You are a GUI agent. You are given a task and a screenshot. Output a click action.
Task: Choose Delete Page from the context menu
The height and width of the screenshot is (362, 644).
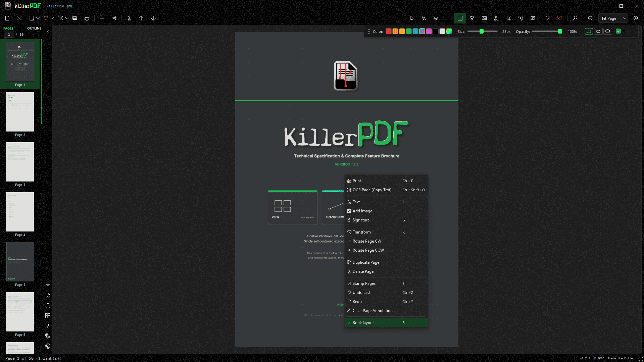click(386, 271)
